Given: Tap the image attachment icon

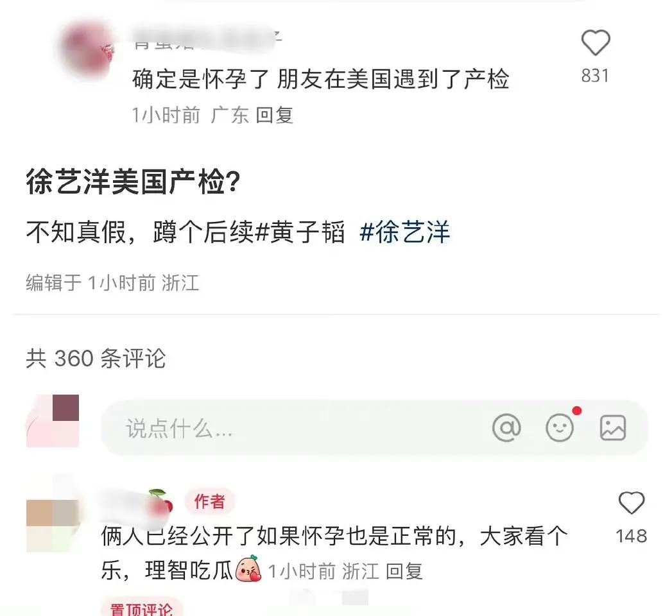Looking at the screenshot, I should click(x=613, y=427).
